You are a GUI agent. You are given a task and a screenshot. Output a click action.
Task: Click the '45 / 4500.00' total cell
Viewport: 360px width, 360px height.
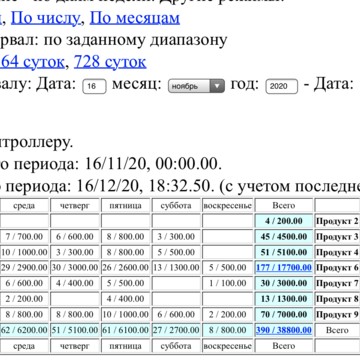pos(284,237)
